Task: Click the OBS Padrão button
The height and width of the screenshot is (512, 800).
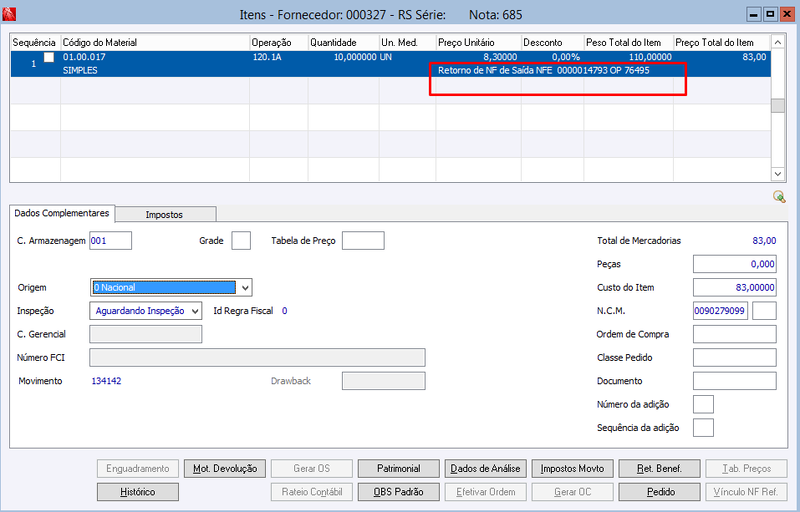Action: [398, 492]
